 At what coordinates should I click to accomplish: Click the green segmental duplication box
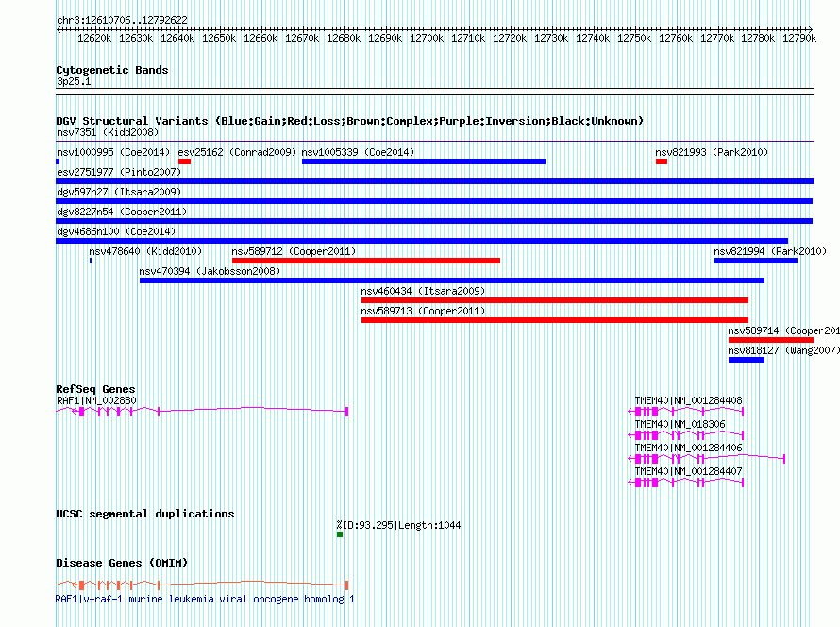click(x=340, y=534)
